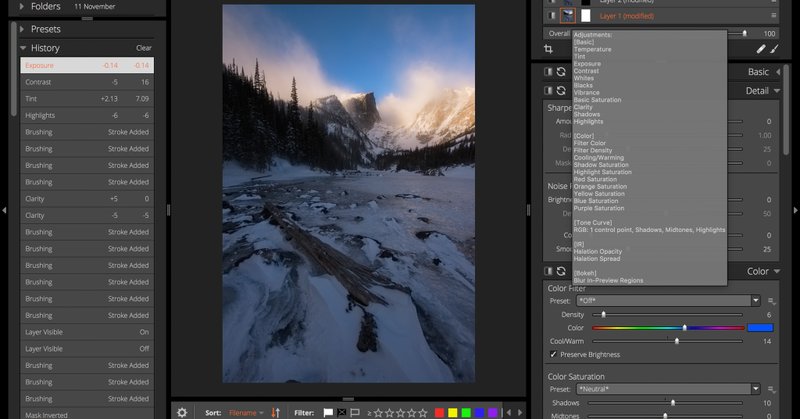Reverse the sort direction arrows
The height and width of the screenshot is (419, 800).
(276, 412)
